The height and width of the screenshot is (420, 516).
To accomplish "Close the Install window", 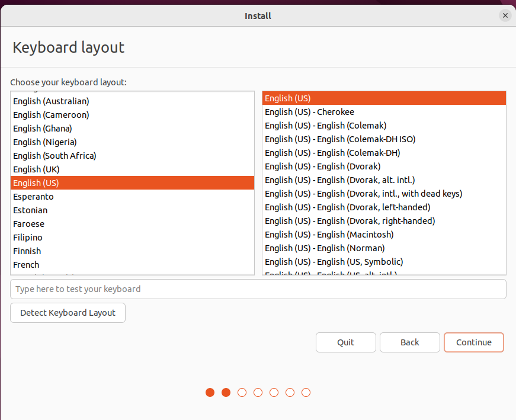I will pyautogui.click(x=505, y=16).
